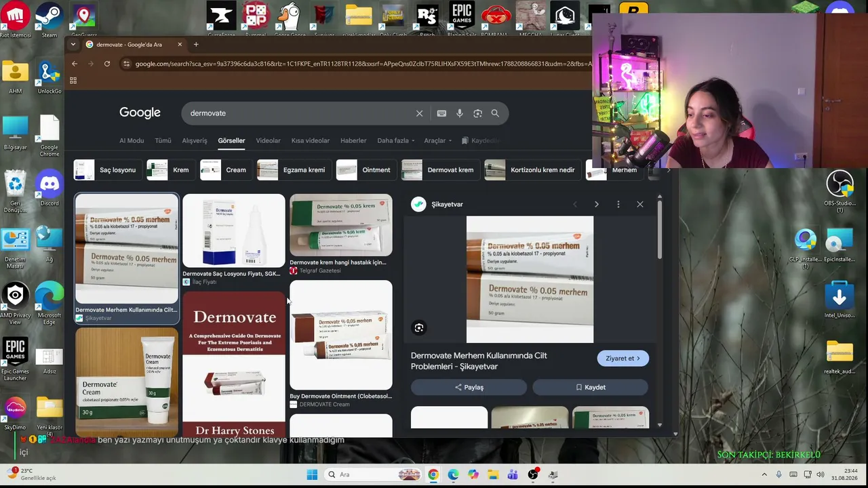
Task: Close the image preview panel
Action: point(639,204)
